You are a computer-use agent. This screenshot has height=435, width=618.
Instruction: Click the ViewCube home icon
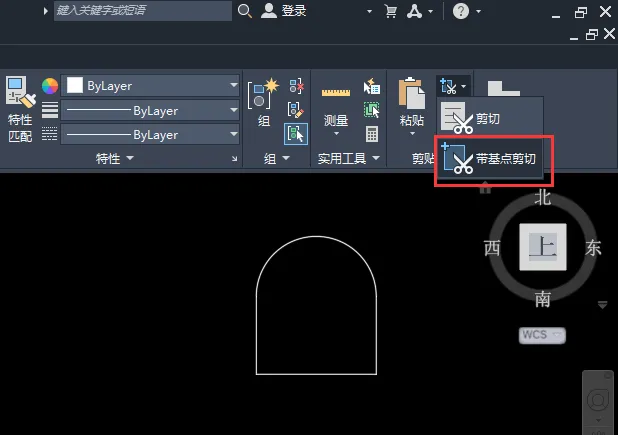[x=485, y=188]
